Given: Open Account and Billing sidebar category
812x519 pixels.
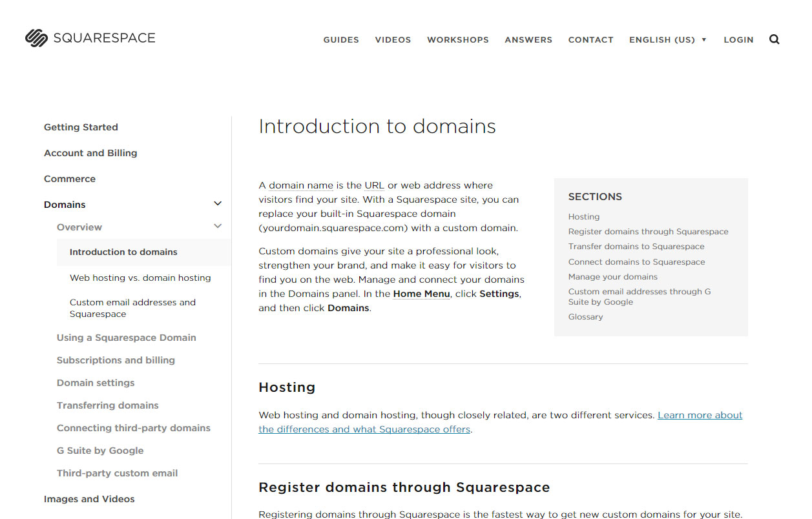Looking at the screenshot, I should 90,153.
